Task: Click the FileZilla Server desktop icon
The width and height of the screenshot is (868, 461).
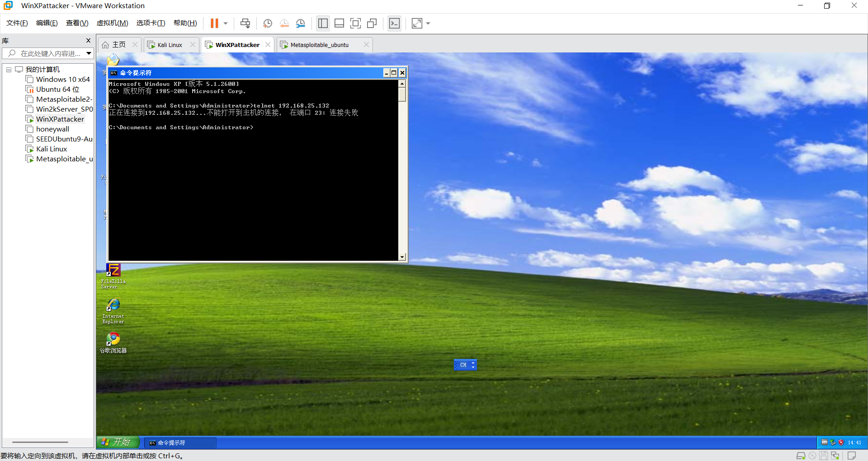Action: point(113,276)
